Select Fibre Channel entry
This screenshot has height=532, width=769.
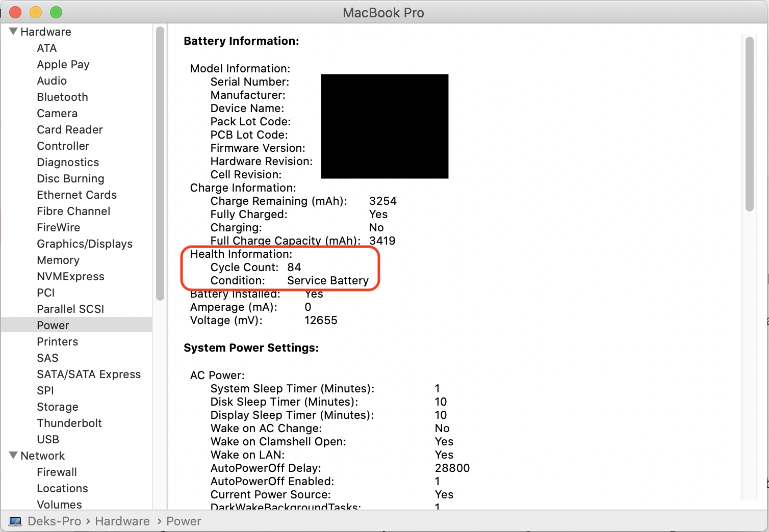point(73,211)
